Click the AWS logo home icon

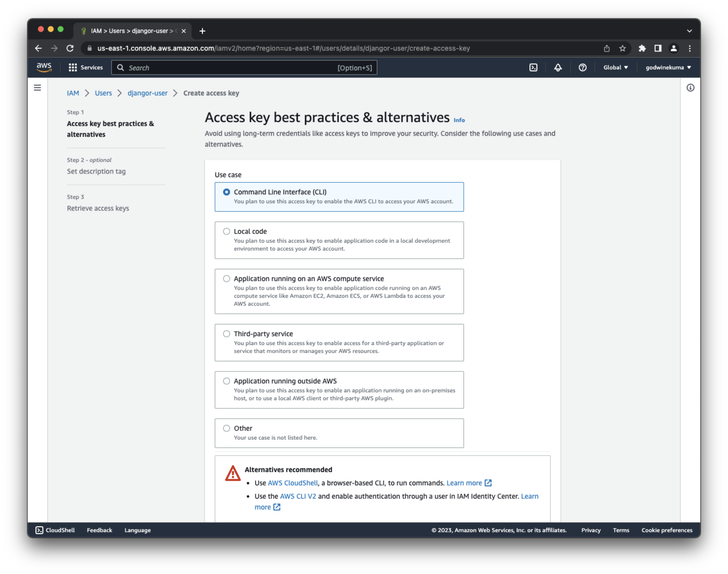(44, 67)
